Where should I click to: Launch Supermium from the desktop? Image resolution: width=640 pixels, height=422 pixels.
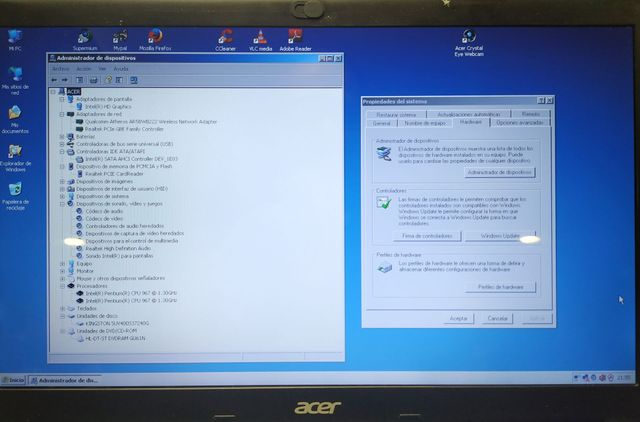coord(85,41)
